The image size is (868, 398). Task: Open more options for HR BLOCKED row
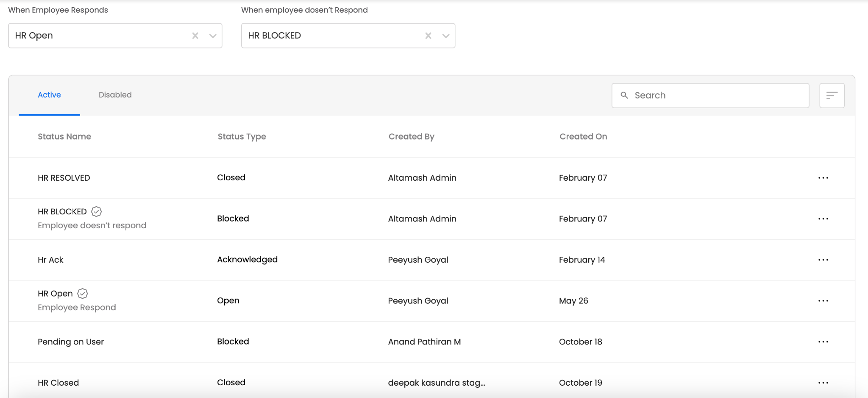[823, 219]
